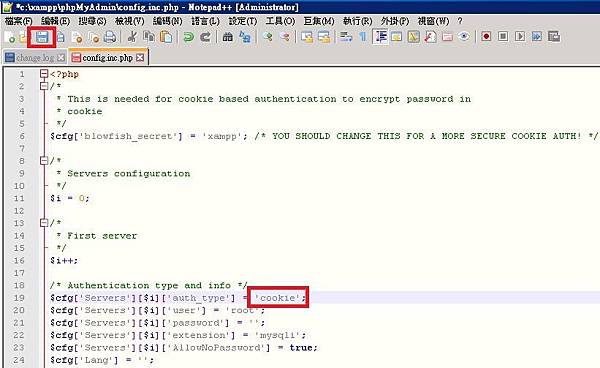This screenshot has width=600, height=368.
Task: Toggle synchronized horizontal scrolling icon
Action: [324, 37]
